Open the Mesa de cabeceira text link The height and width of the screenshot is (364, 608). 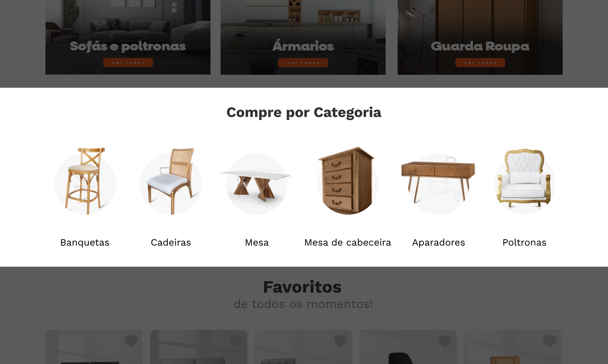(348, 243)
